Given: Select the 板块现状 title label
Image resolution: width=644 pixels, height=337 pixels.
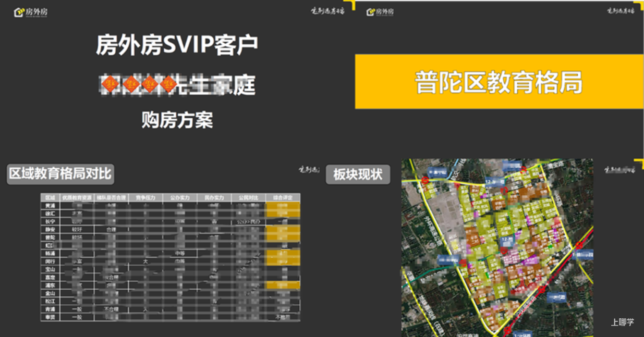Looking at the screenshot, I should point(358,174).
